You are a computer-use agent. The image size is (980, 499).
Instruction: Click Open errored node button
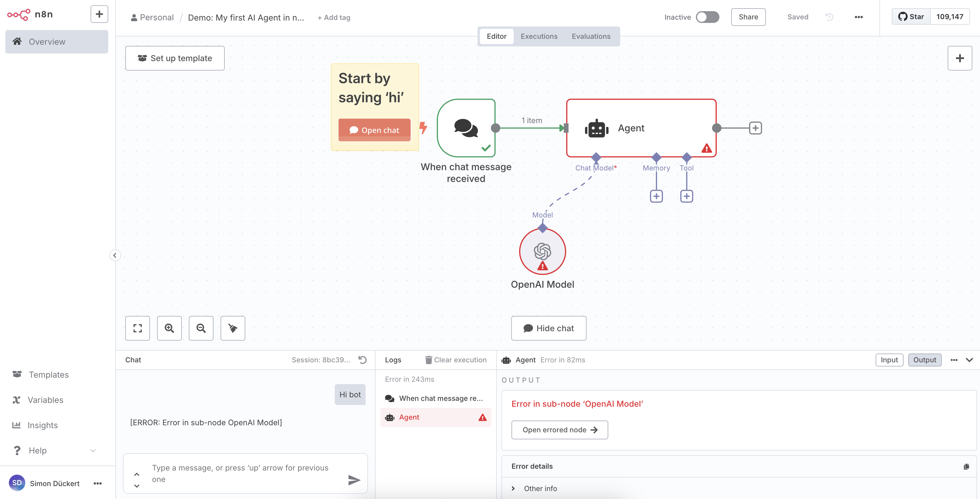click(x=560, y=430)
